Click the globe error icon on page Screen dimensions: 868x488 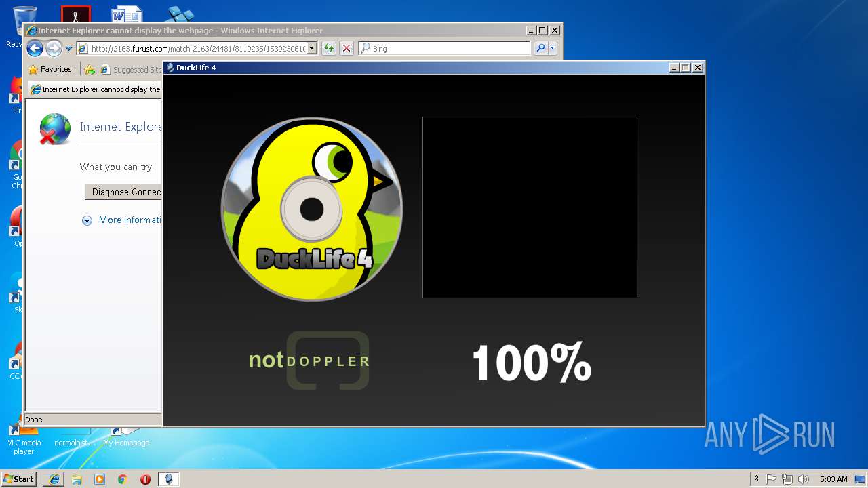[x=55, y=129]
